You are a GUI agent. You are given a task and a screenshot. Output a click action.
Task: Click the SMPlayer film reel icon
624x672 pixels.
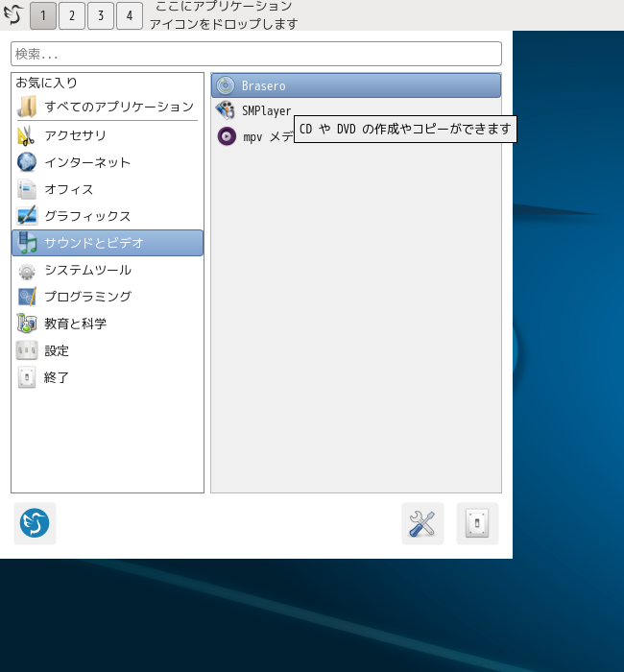[x=226, y=110]
